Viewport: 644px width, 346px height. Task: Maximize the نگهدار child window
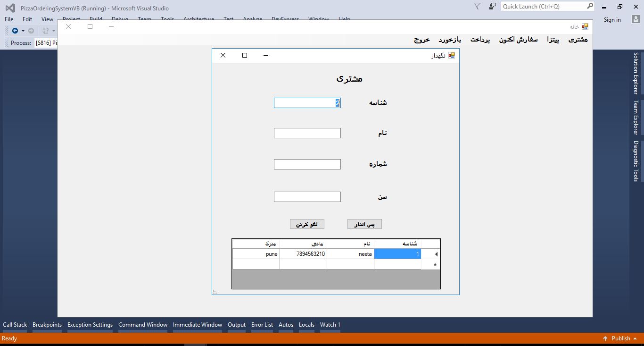coord(245,56)
